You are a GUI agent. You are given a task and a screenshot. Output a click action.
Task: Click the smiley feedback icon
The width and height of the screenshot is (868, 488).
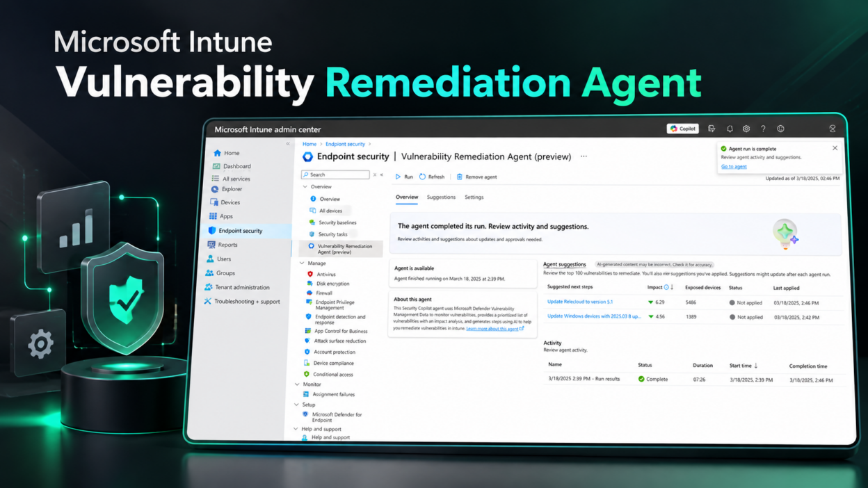point(780,129)
